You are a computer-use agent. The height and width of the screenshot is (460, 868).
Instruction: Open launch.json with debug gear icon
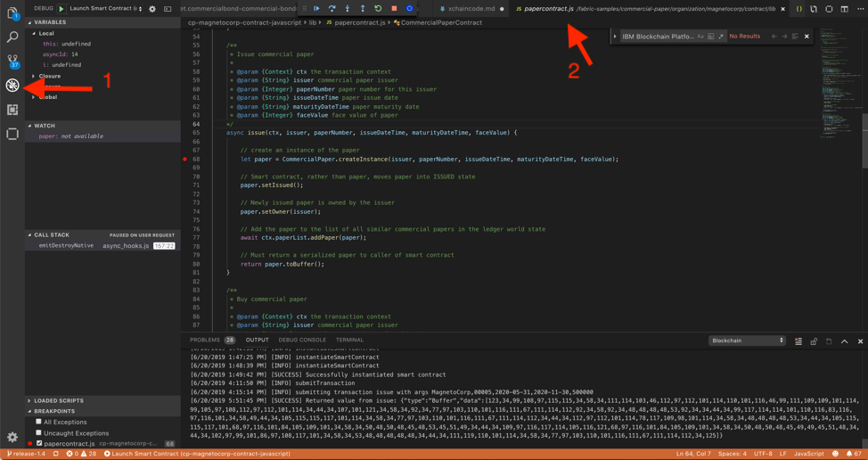point(152,9)
